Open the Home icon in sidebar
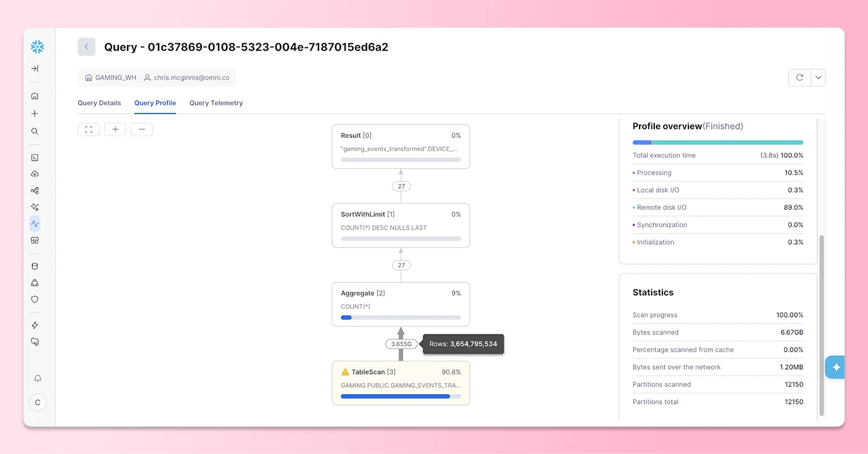 35,96
